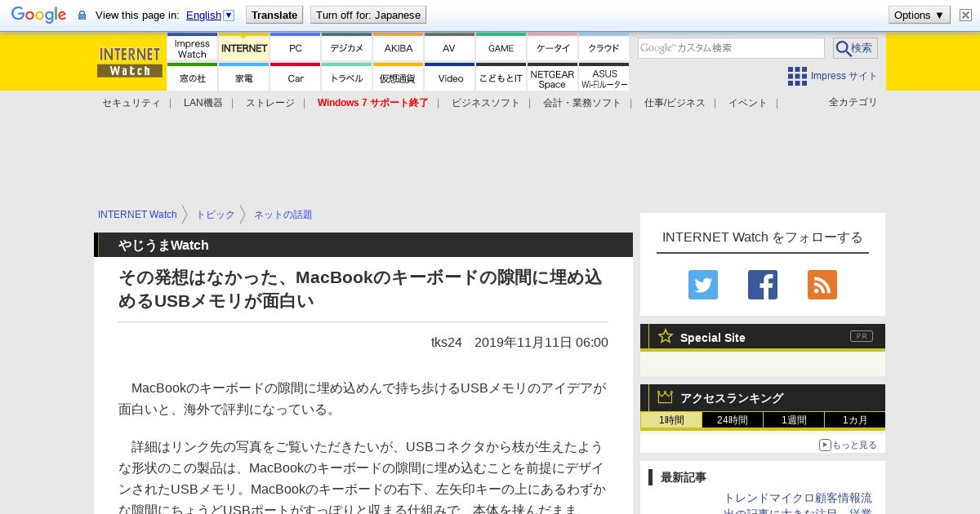Open the こどもとIT tab
This screenshot has width=980, height=514.
[501, 78]
